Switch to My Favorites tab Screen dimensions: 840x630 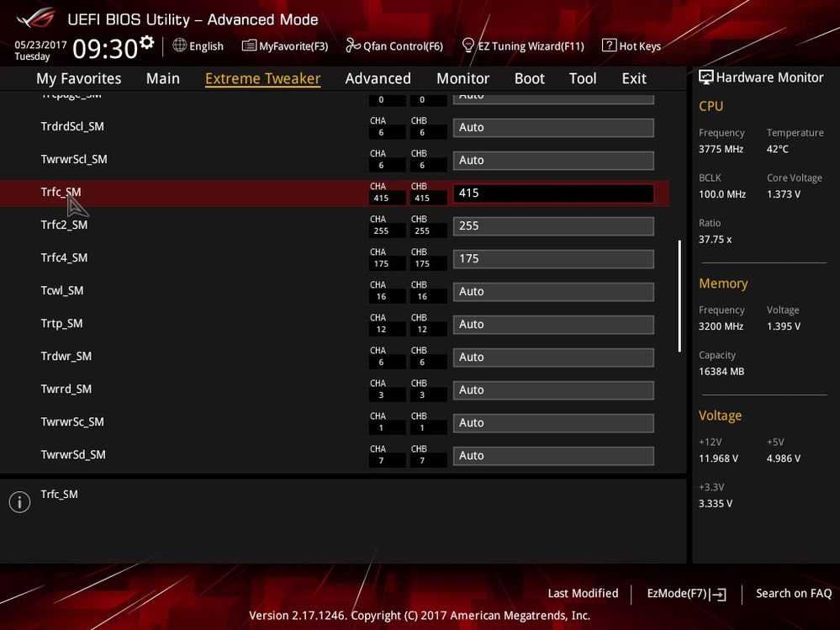click(79, 78)
